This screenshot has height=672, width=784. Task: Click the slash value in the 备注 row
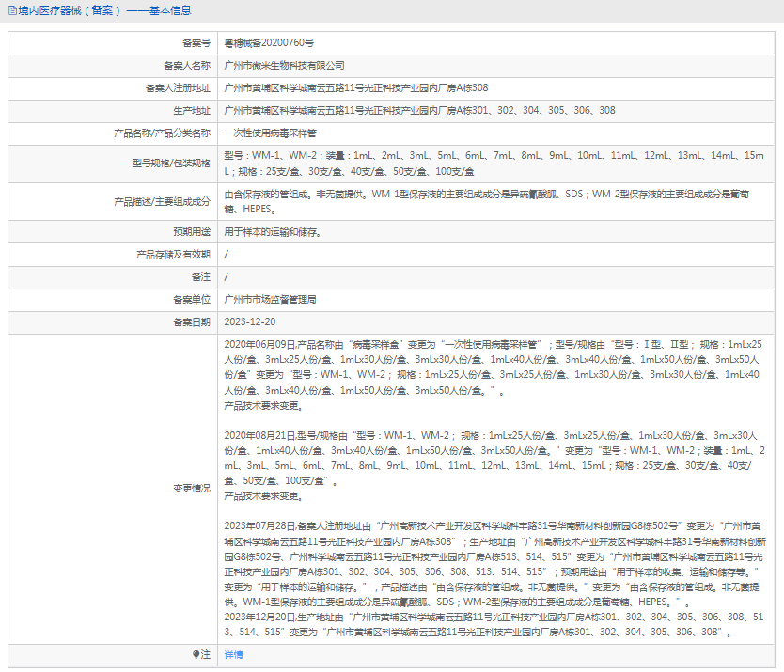click(226, 277)
